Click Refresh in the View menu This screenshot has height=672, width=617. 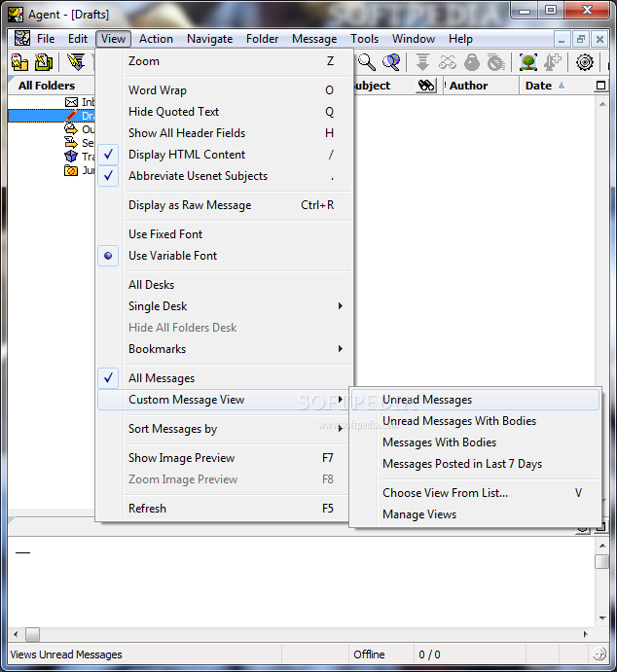pyautogui.click(x=224, y=509)
